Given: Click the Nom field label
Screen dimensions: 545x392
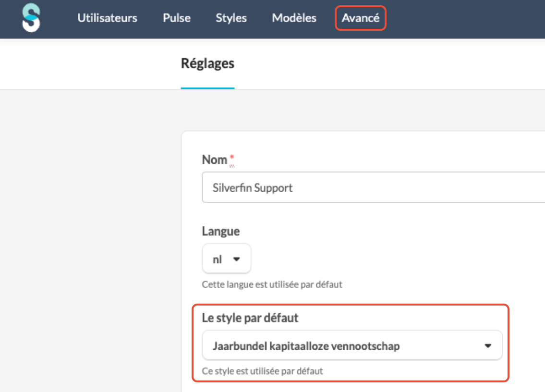Looking at the screenshot, I should [x=214, y=160].
